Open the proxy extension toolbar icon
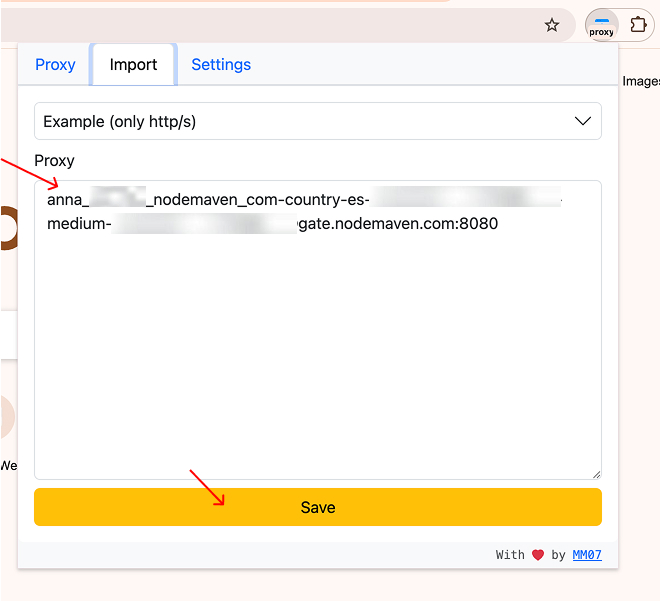Screen dimensions: 660x601 [601, 25]
